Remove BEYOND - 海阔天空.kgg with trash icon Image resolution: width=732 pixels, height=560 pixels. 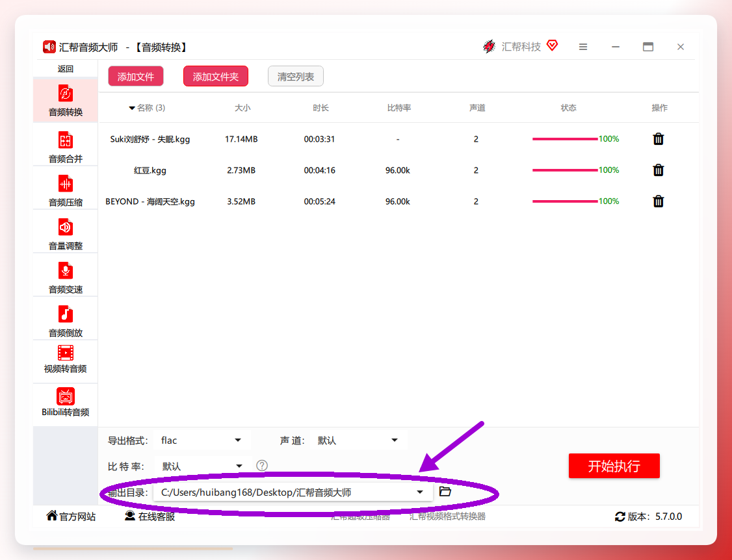pyautogui.click(x=659, y=201)
